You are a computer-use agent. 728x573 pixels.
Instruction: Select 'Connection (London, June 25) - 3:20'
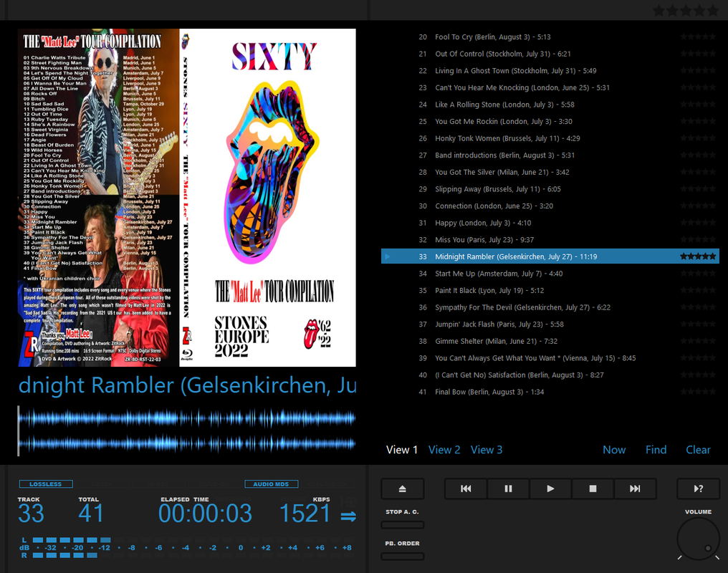click(550, 206)
